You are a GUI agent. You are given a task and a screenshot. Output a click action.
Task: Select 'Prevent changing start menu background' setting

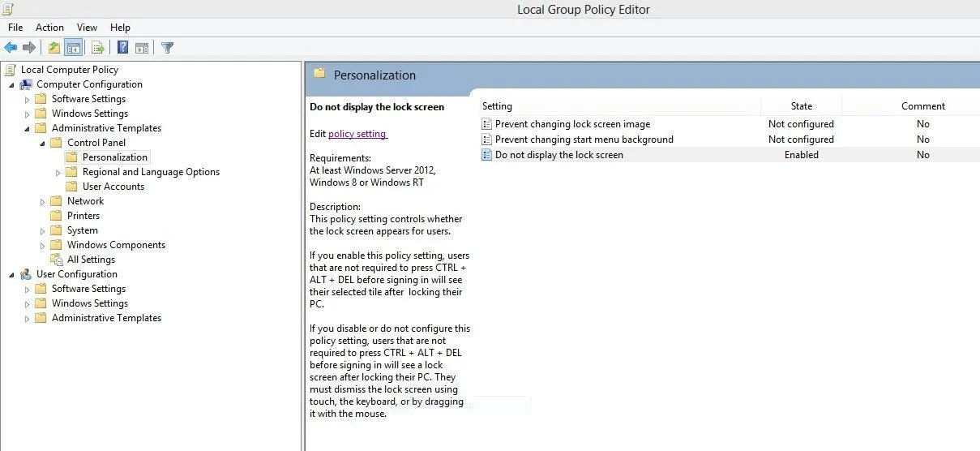click(x=584, y=140)
